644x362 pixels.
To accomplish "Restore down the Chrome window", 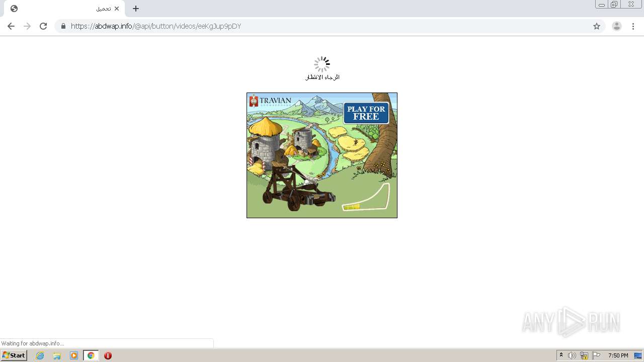I will point(614,4).
